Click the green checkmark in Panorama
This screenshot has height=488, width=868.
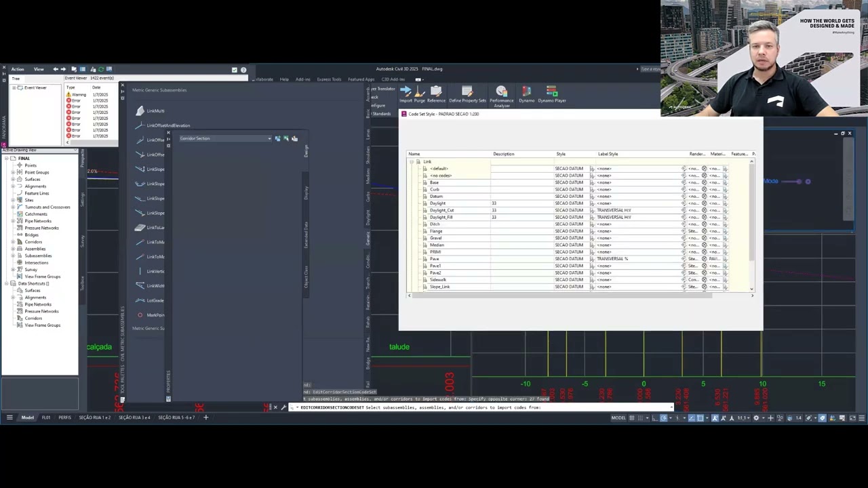235,69
